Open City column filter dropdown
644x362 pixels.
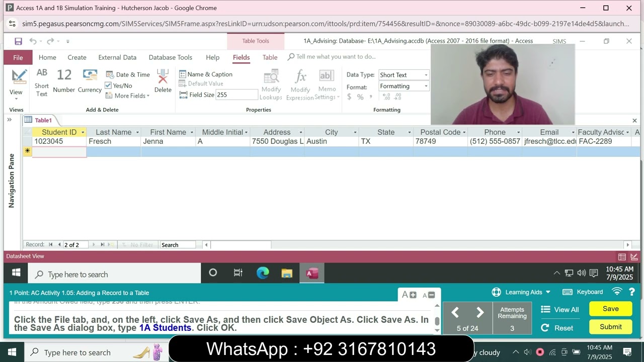point(355,132)
